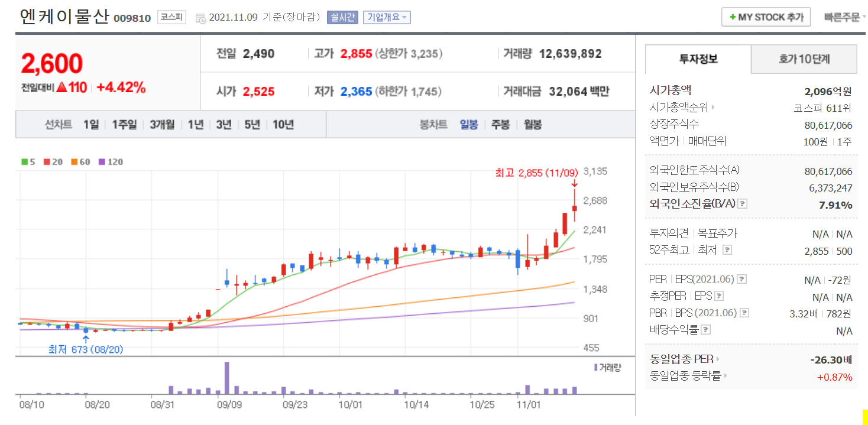Click the current price 2,600

point(52,63)
